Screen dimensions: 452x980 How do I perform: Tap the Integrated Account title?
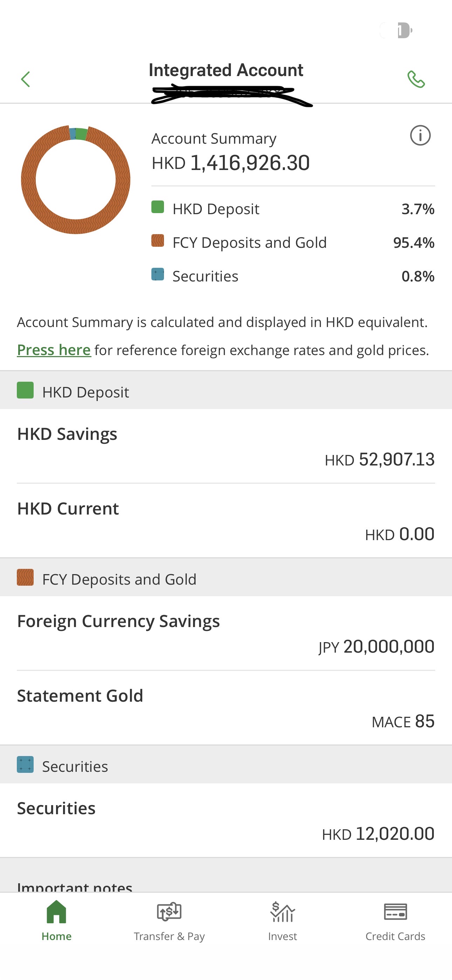pyautogui.click(x=226, y=70)
